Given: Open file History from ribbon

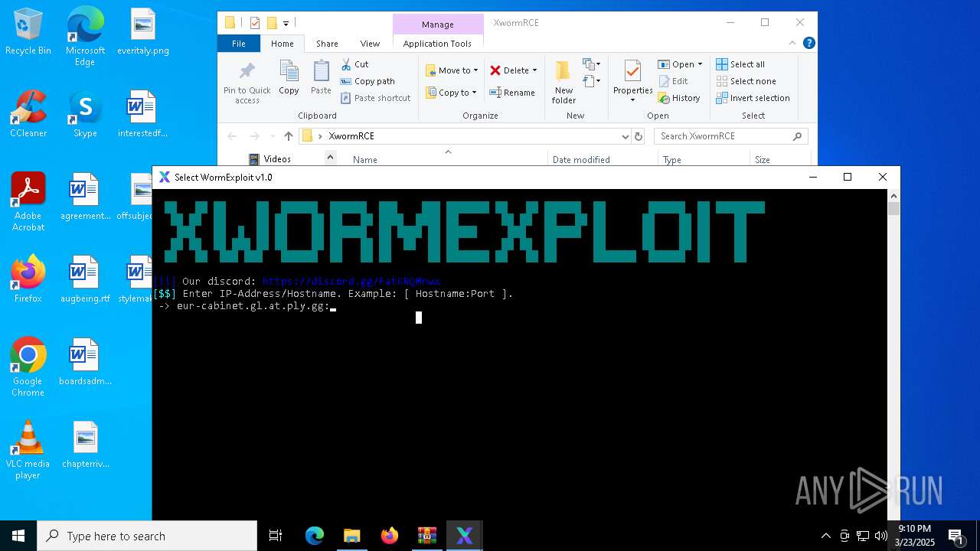Looking at the screenshot, I should click(x=679, y=98).
